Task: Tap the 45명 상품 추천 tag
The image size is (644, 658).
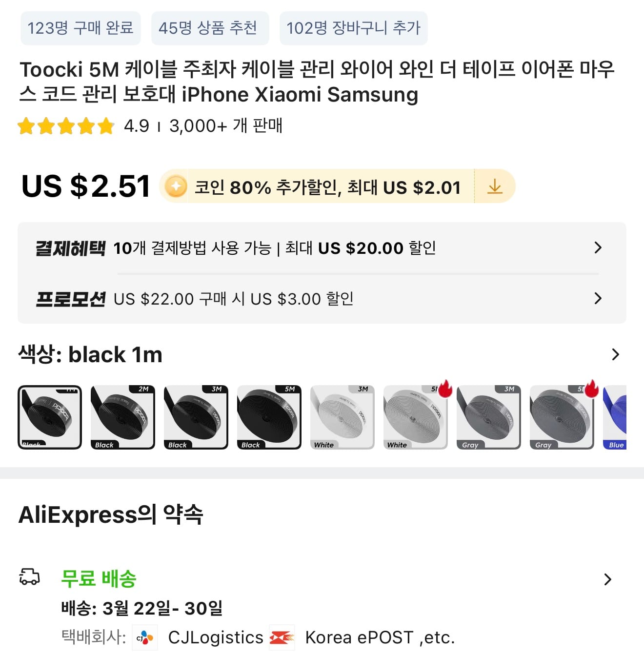Action: (210, 28)
